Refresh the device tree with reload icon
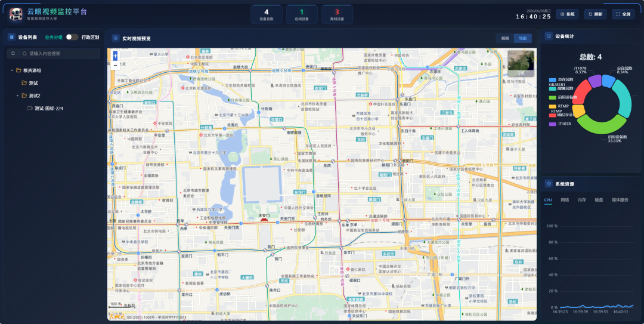The height and width of the screenshot is (324, 644). [x=13, y=54]
